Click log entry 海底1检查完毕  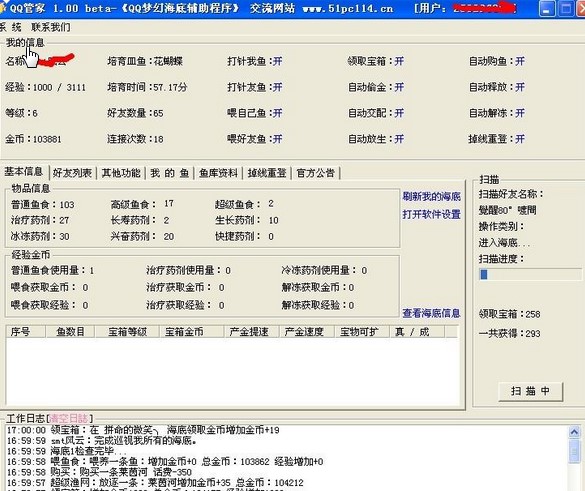coord(66,451)
